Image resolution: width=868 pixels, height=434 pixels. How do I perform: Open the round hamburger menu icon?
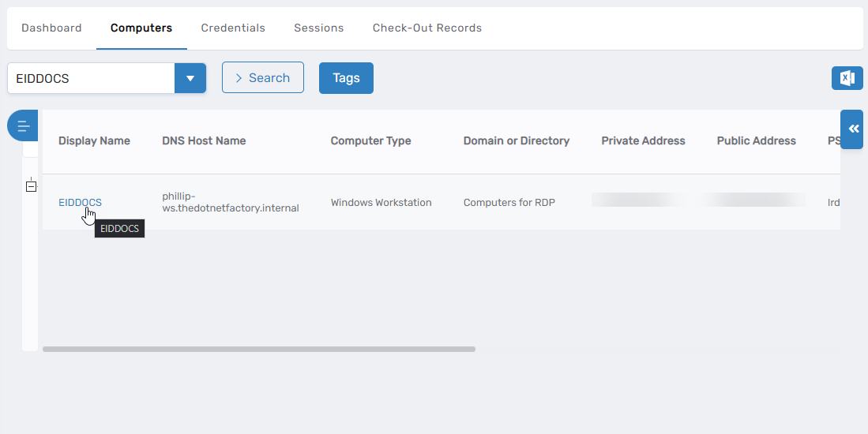(23, 126)
